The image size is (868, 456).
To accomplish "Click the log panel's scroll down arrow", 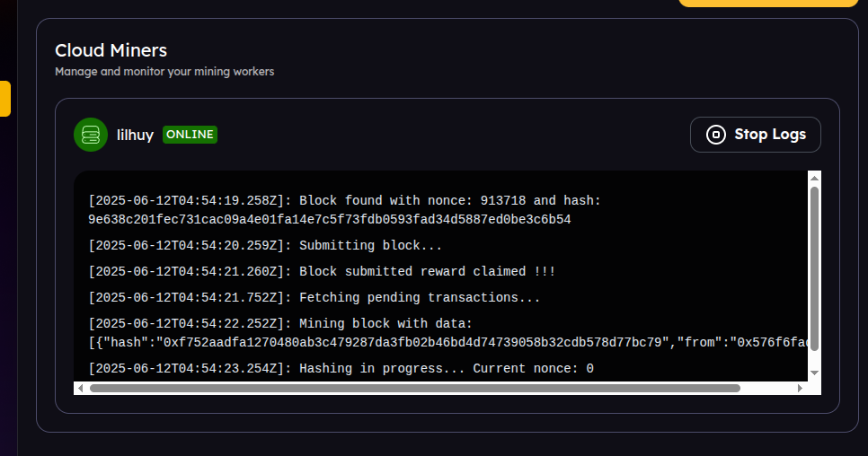I will (814, 372).
